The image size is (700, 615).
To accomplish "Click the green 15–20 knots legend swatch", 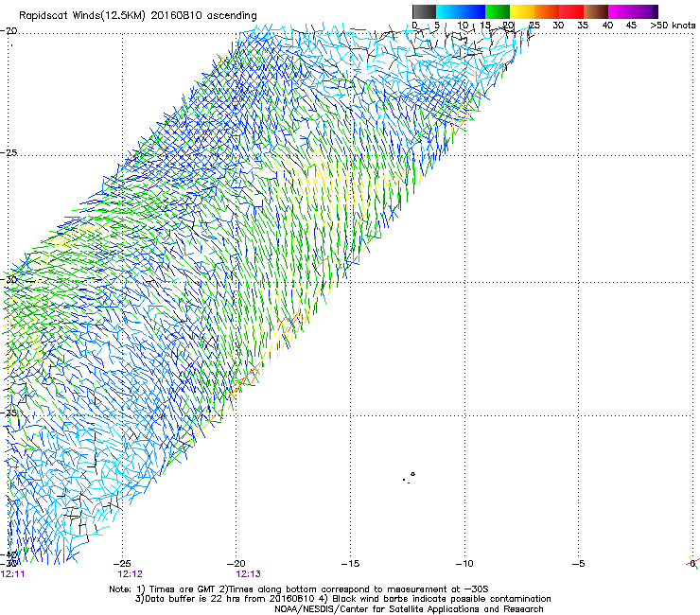I will [498, 11].
